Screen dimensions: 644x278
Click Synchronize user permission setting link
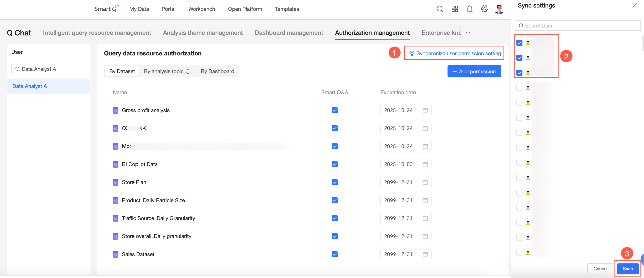click(x=455, y=53)
